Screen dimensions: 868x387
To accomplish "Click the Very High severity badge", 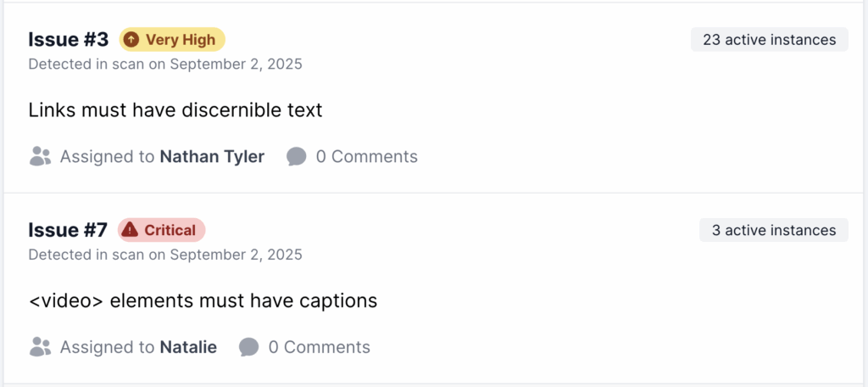I will [172, 40].
